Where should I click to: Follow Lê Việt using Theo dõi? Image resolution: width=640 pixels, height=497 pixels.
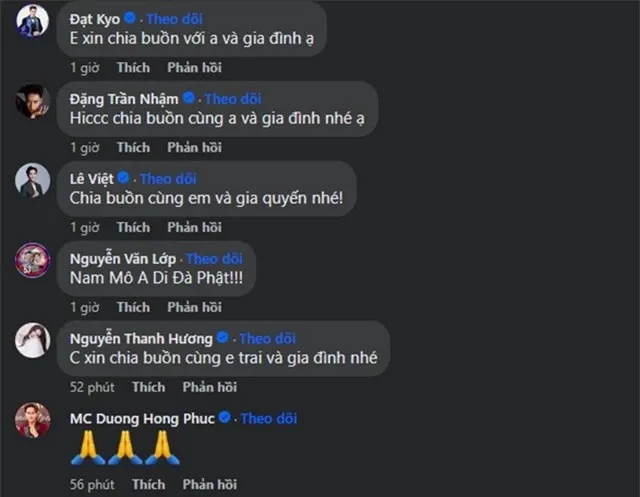click(x=168, y=179)
